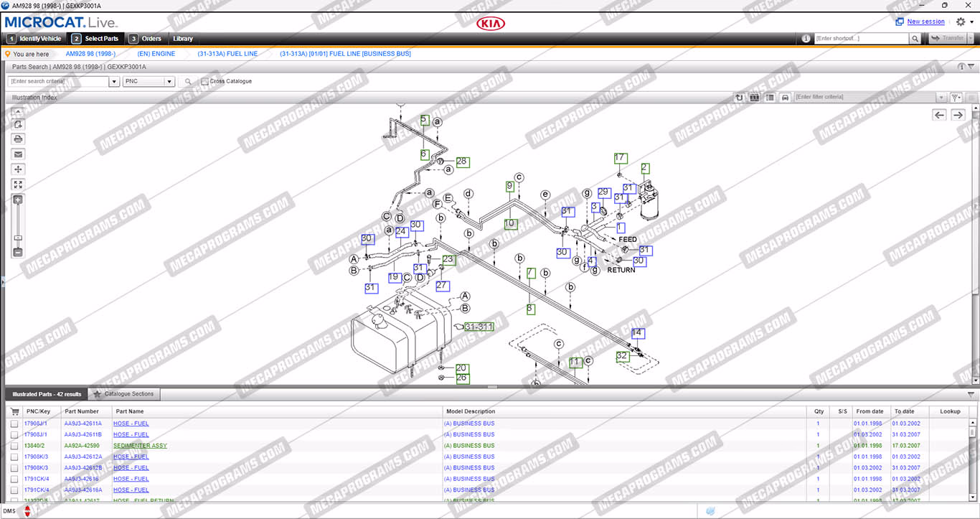Click the KIA logo

491,24
